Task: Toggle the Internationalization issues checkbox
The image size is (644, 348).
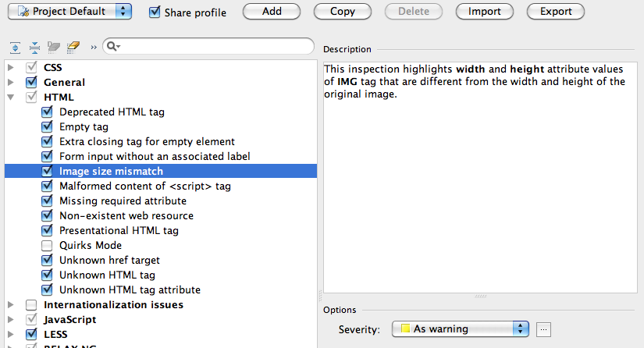Action: click(31, 304)
